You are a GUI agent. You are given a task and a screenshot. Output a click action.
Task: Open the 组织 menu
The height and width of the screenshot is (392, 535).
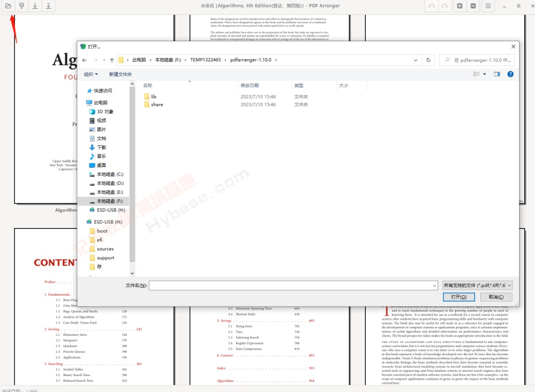coord(91,75)
